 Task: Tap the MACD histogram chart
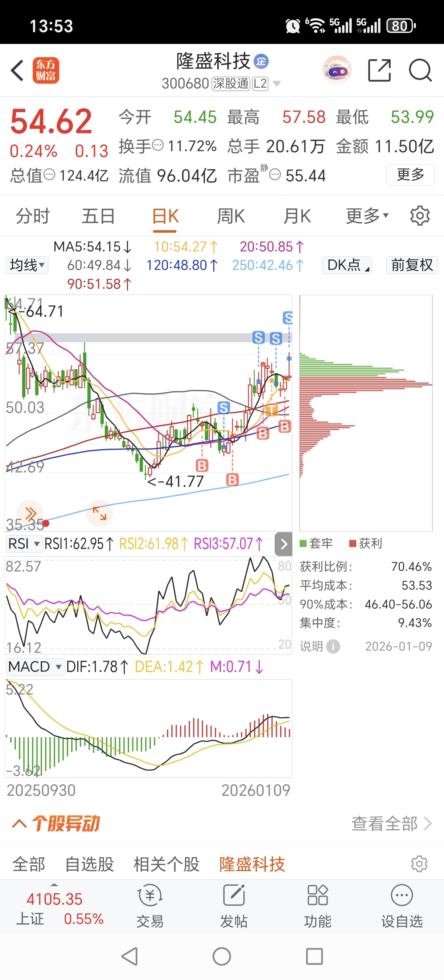(148, 728)
